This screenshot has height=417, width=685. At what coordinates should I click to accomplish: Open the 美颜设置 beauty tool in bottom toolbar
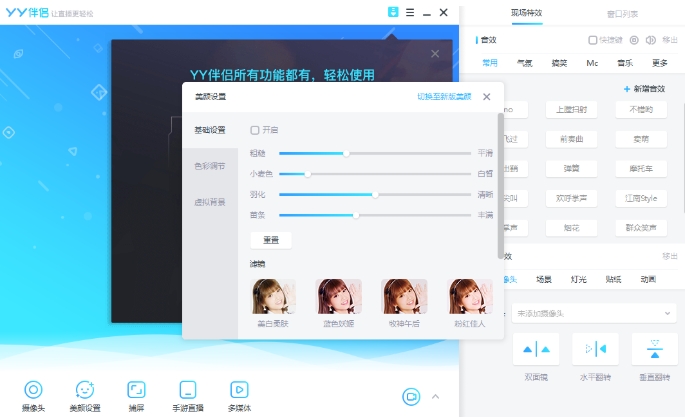coord(85,396)
